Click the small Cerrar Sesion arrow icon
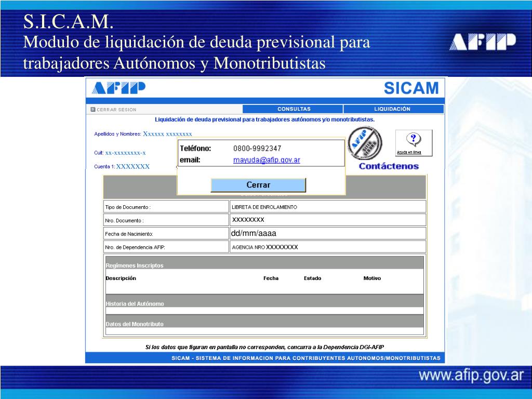This screenshot has height=399, width=532. coord(93,109)
